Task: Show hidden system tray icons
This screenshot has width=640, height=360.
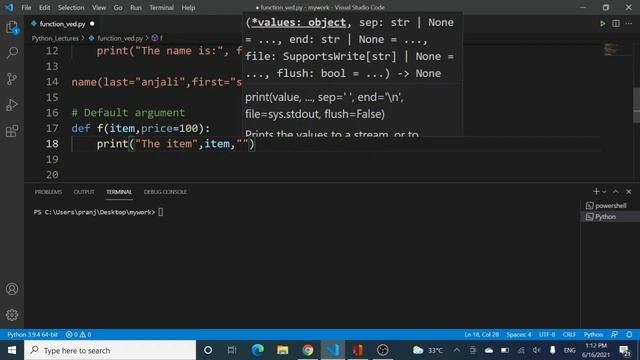Action: (456, 350)
